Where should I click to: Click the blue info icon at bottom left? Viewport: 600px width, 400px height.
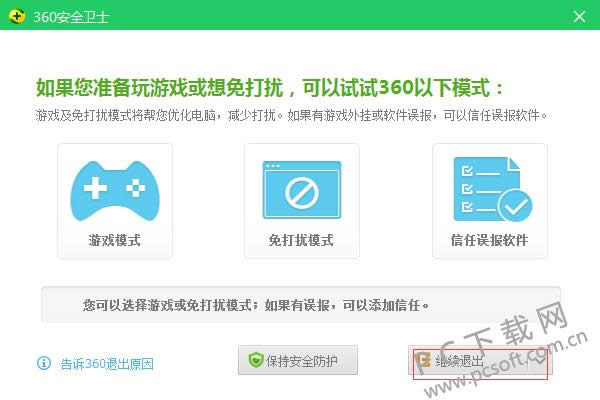pos(44,363)
